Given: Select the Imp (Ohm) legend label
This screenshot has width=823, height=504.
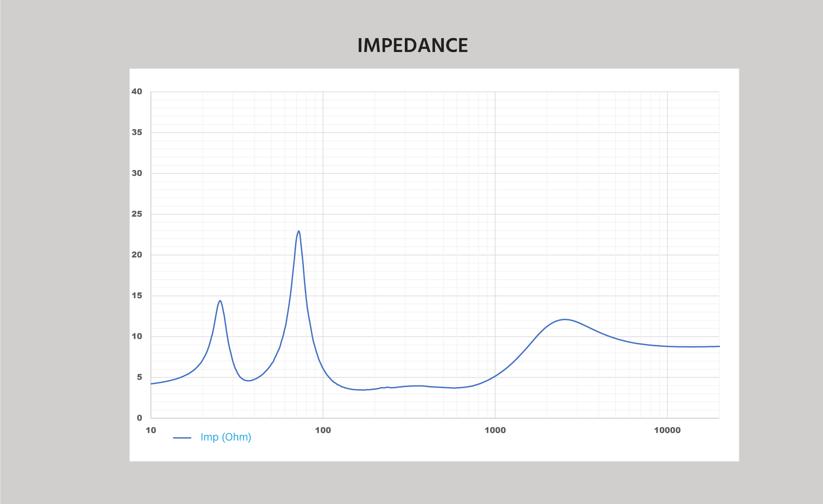Looking at the screenshot, I should click(226, 437).
